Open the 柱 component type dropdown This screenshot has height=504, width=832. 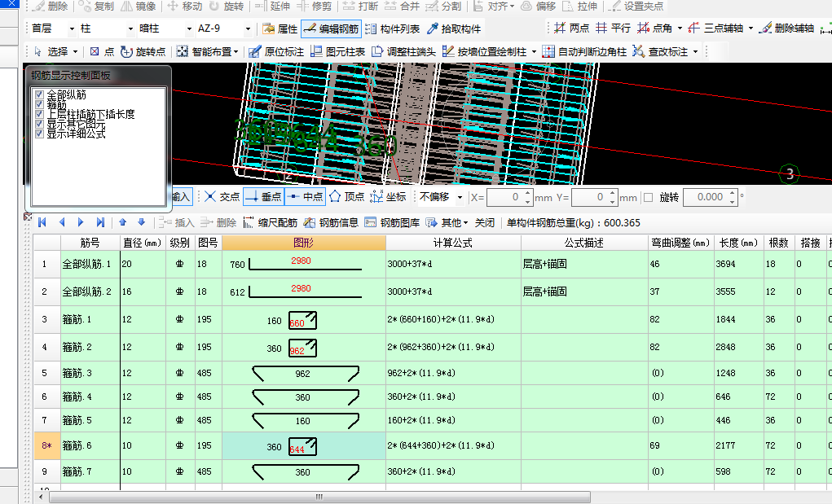[x=130, y=28]
